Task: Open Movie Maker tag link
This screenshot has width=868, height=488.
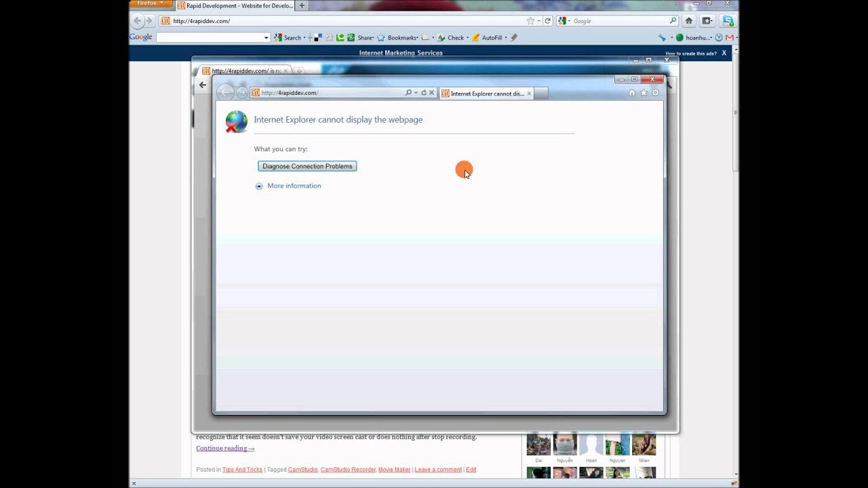Action: pyautogui.click(x=394, y=470)
